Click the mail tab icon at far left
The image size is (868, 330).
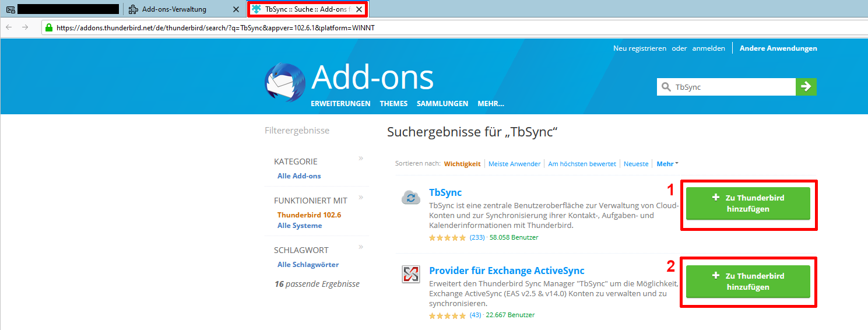pyautogui.click(x=10, y=9)
